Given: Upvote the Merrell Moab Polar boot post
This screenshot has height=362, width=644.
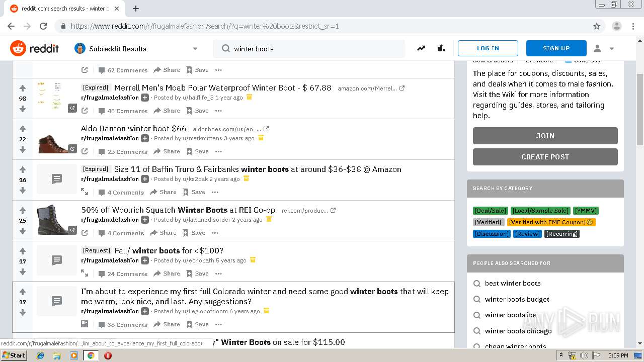Looking at the screenshot, I should (23, 88).
